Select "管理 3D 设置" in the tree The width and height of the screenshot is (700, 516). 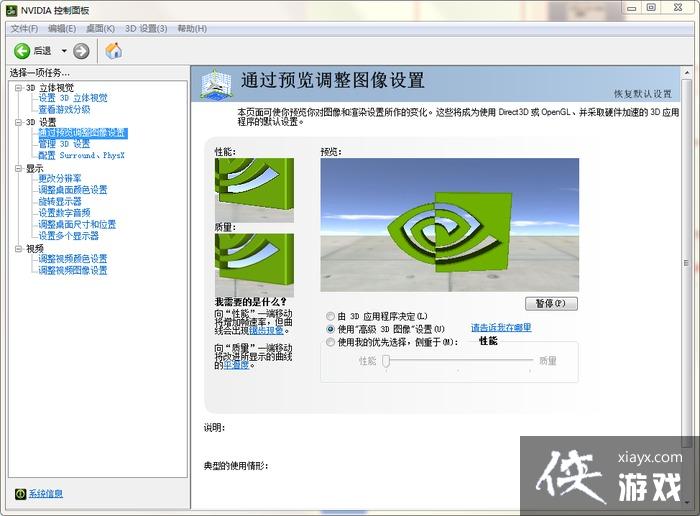64,144
